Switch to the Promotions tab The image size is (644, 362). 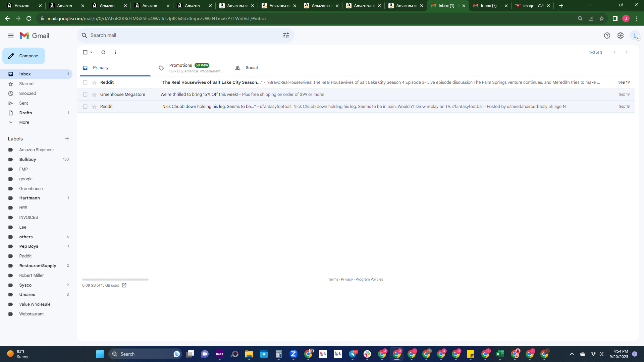pyautogui.click(x=191, y=68)
